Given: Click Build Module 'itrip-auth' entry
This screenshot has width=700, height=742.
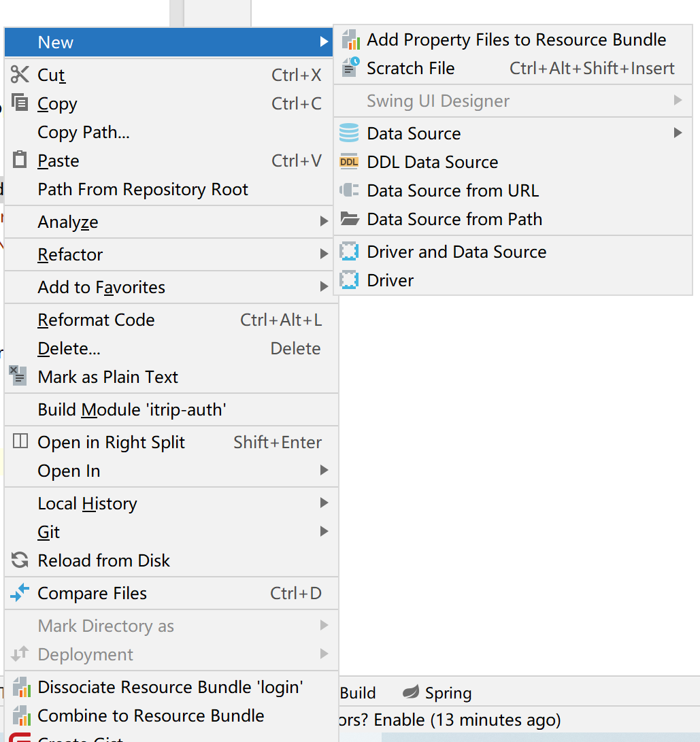Looking at the screenshot, I should point(131,409).
